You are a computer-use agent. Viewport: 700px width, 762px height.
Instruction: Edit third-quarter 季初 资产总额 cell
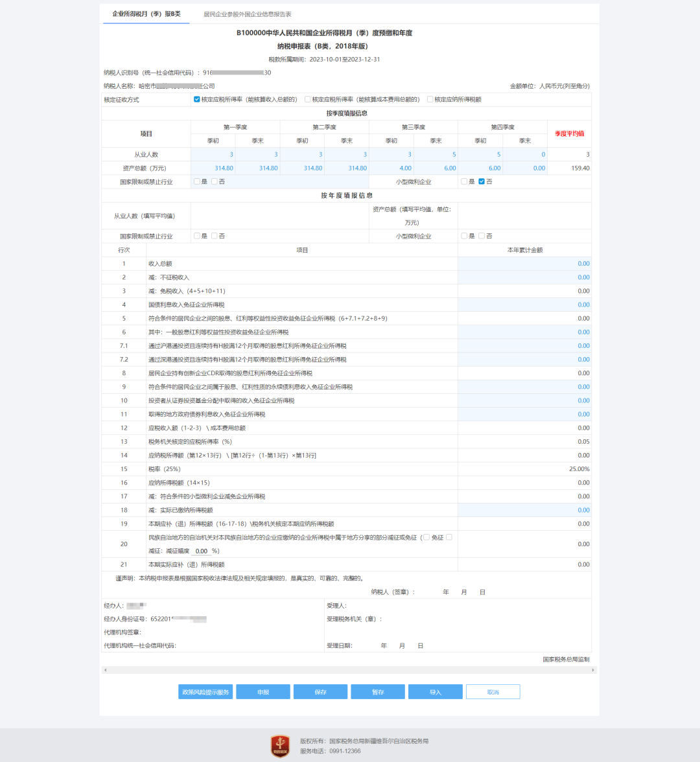(391, 168)
